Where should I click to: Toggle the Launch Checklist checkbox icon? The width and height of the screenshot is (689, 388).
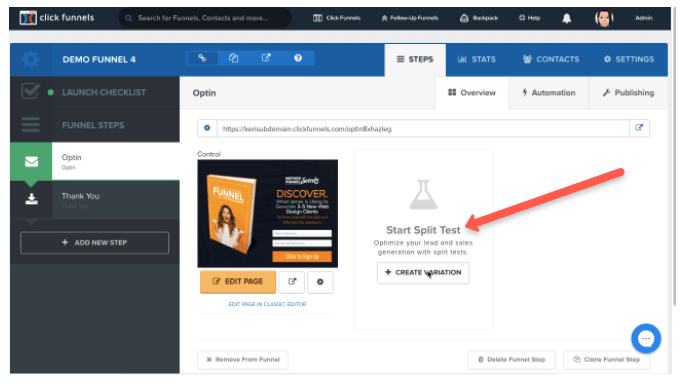pyautogui.click(x=30, y=92)
